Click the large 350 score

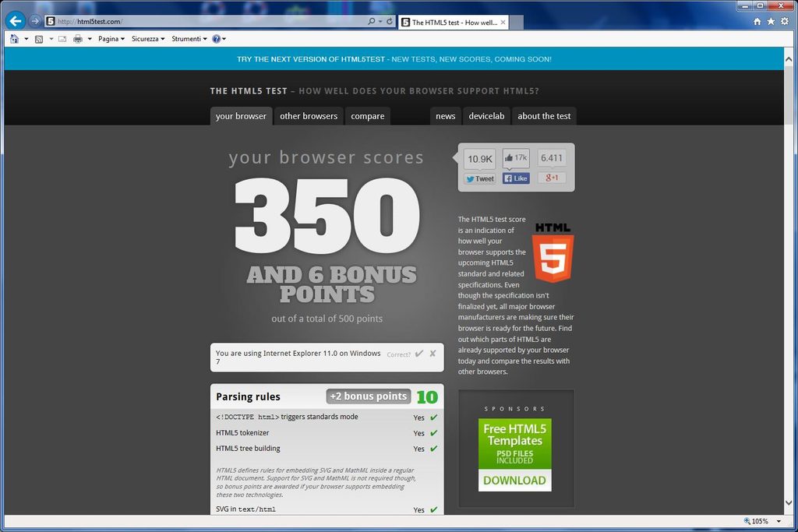(x=327, y=215)
